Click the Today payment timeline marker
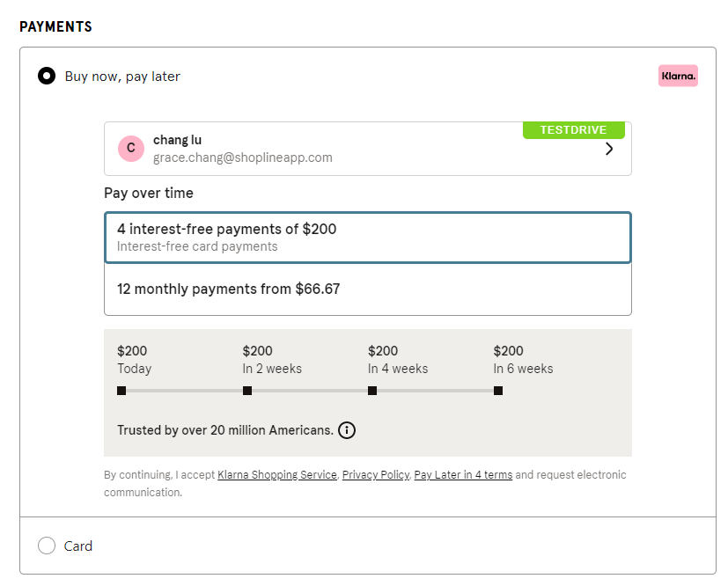 (121, 391)
